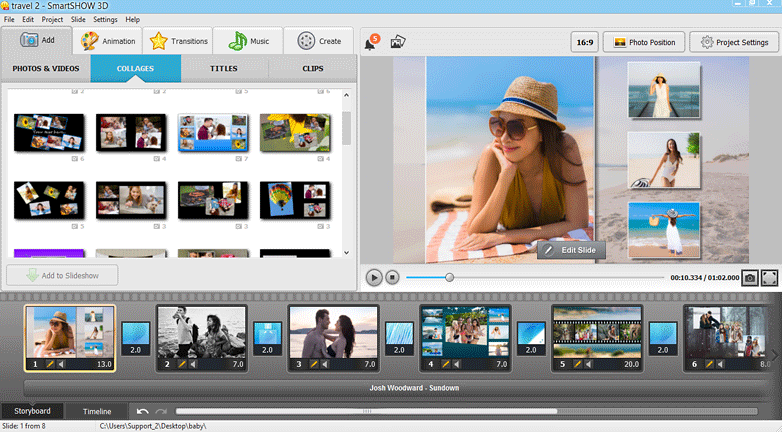Stop the slideshow playback
This screenshot has width=782, height=432.
click(393, 277)
